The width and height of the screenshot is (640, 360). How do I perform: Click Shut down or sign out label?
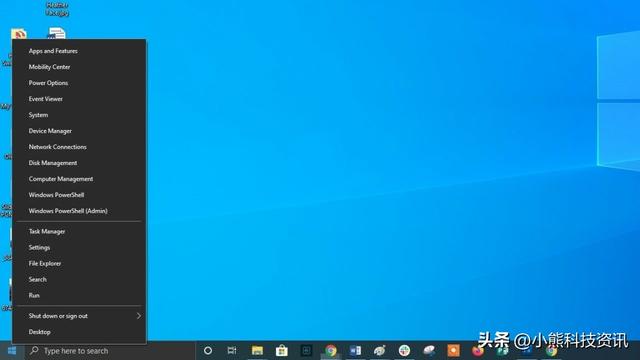click(58, 316)
